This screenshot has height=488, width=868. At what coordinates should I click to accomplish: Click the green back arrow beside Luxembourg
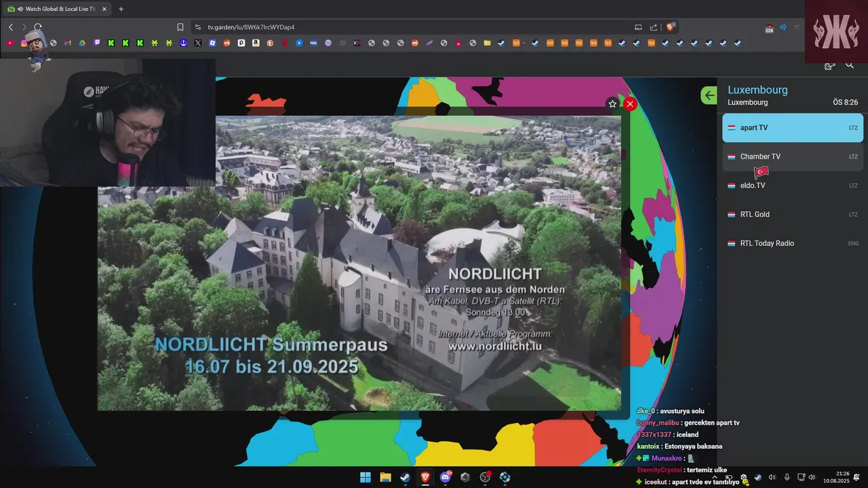[709, 96]
